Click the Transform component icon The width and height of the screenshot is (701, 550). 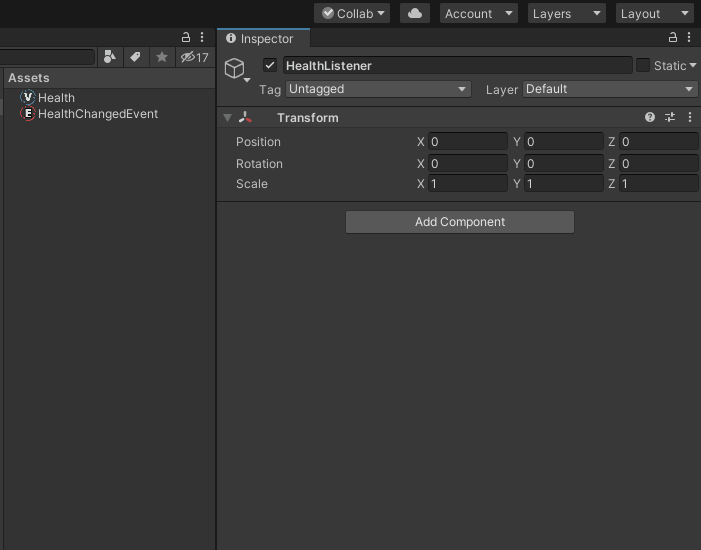[x=245, y=118]
